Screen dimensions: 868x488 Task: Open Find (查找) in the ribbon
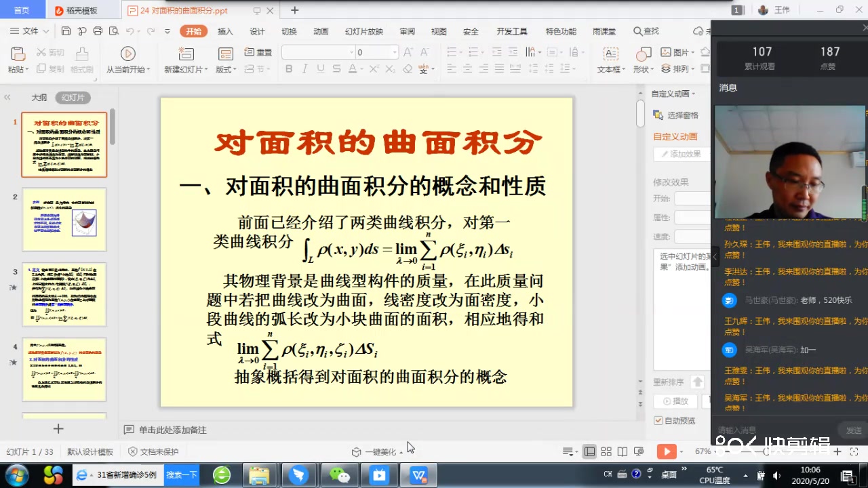tap(646, 30)
